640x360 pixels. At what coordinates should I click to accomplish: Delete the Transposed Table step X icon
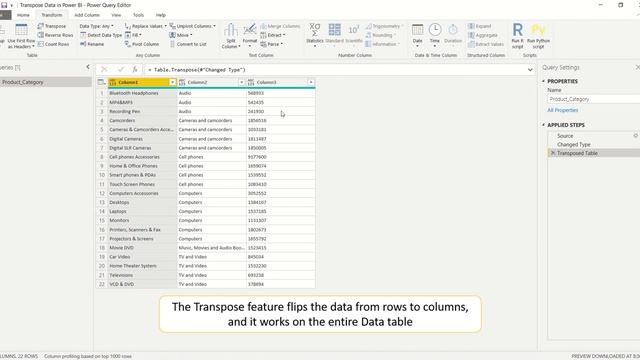click(553, 153)
